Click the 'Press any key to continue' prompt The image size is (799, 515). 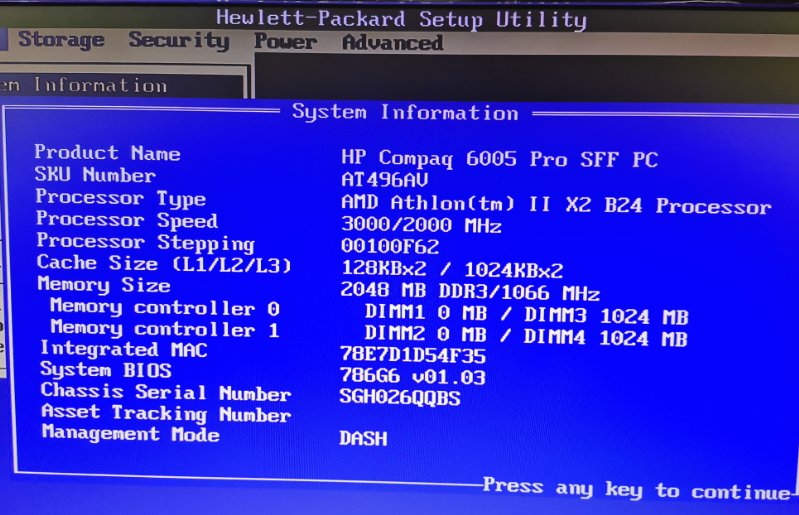click(x=637, y=489)
